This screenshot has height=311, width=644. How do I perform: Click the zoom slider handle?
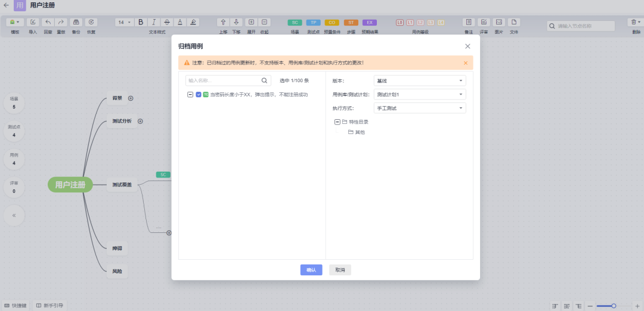click(614, 306)
